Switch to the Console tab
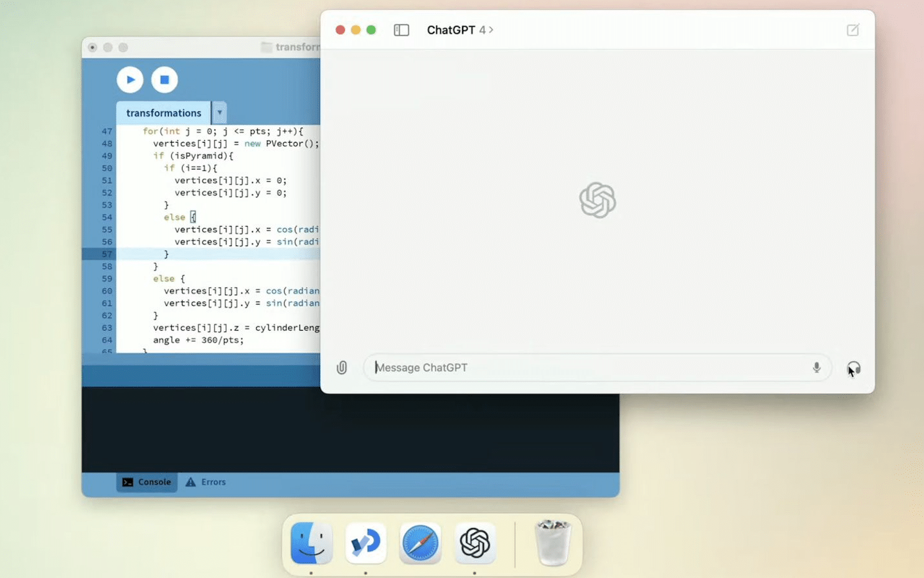Viewport: 924px width, 578px height. (x=147, y=482)
